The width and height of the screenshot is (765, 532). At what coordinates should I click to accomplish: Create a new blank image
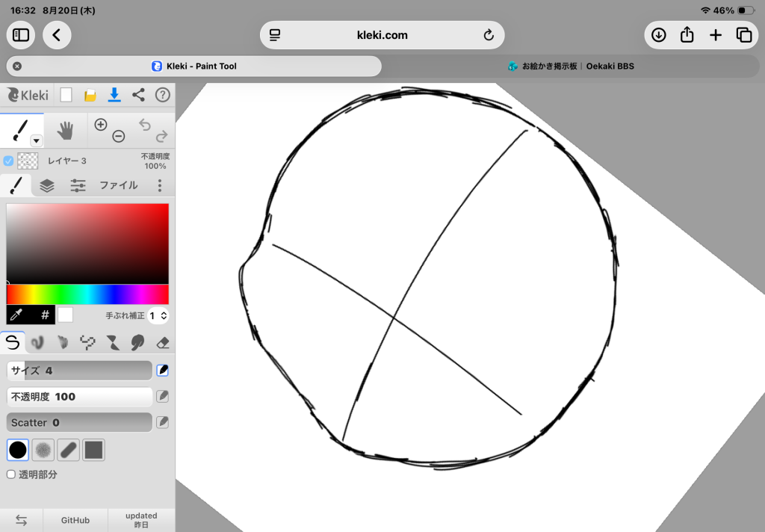[66, 95]
